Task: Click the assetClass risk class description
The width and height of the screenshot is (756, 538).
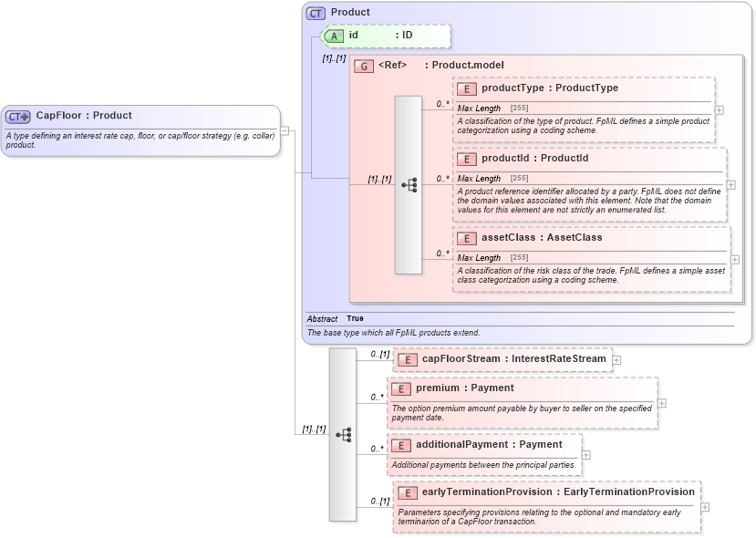Action: pos(591,275)
